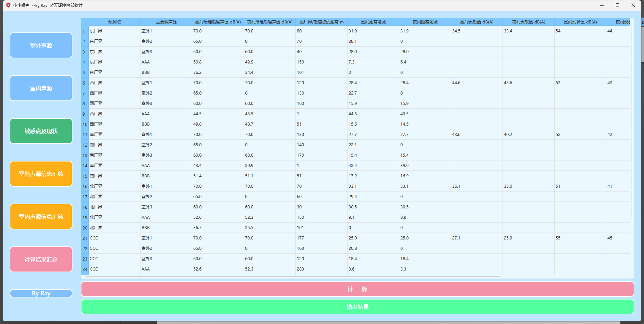Click CCC cell in row 21
The image size is (644, 324).
114,238
